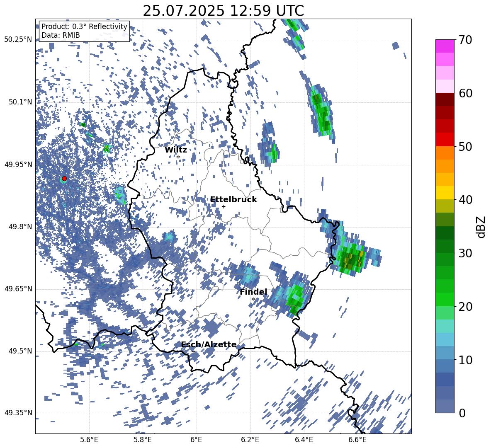Click the red radar location dot
491x448 pixels.
tap(64, 179)
